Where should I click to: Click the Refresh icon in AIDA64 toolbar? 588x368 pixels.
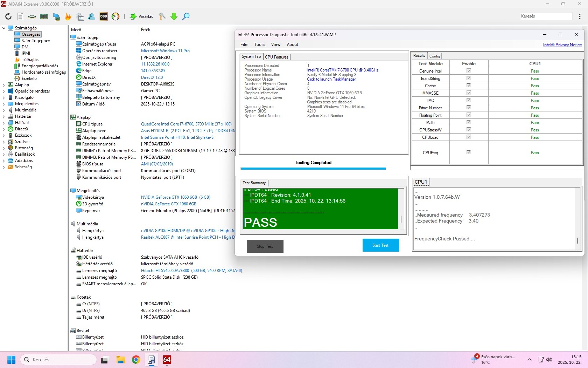[8, 16]
